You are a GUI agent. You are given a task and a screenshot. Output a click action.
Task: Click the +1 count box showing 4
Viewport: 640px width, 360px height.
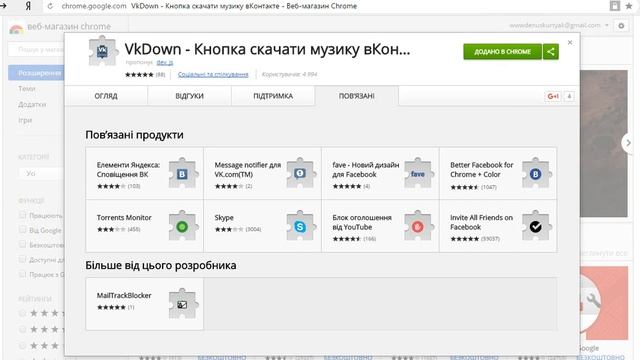click(x=569, y=96)
